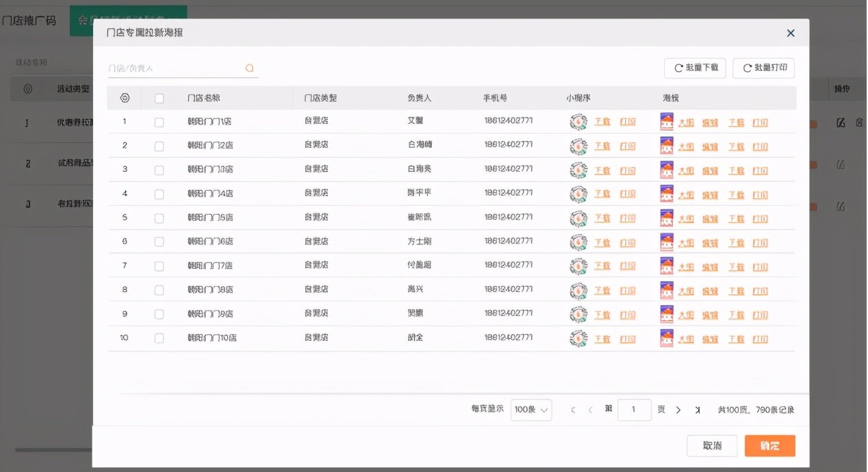Open the poster thumbnail in row 7
Screen dimensions: 868x472
667,266
